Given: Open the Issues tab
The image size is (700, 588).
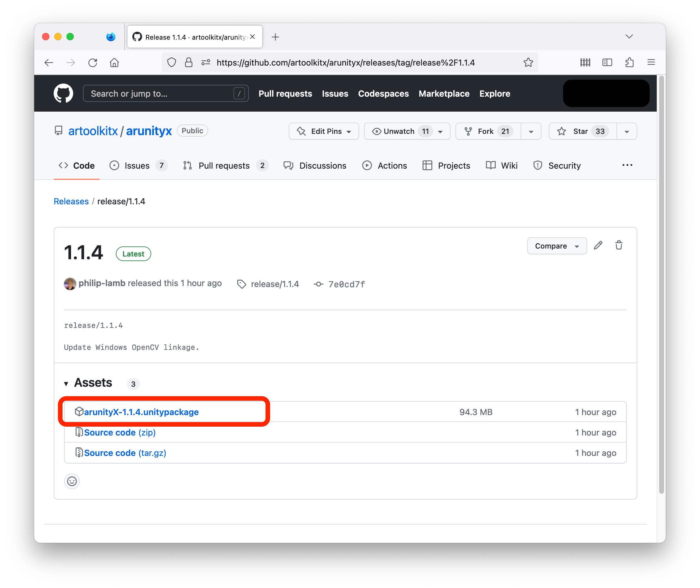Looking at the screenshot, I should 138,165.
